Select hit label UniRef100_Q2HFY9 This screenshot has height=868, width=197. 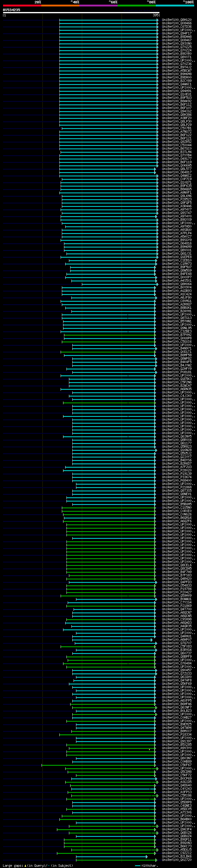(176, 369)
